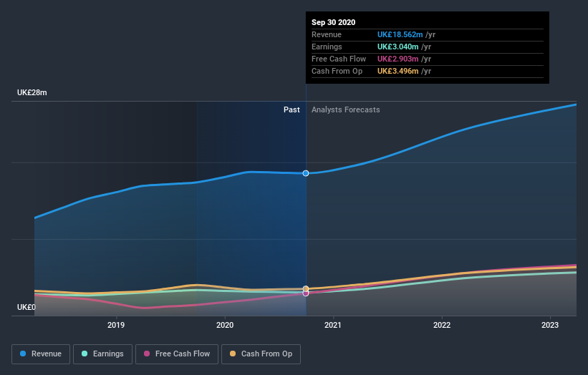Toggle the Revenue legend button

[41, 354]
